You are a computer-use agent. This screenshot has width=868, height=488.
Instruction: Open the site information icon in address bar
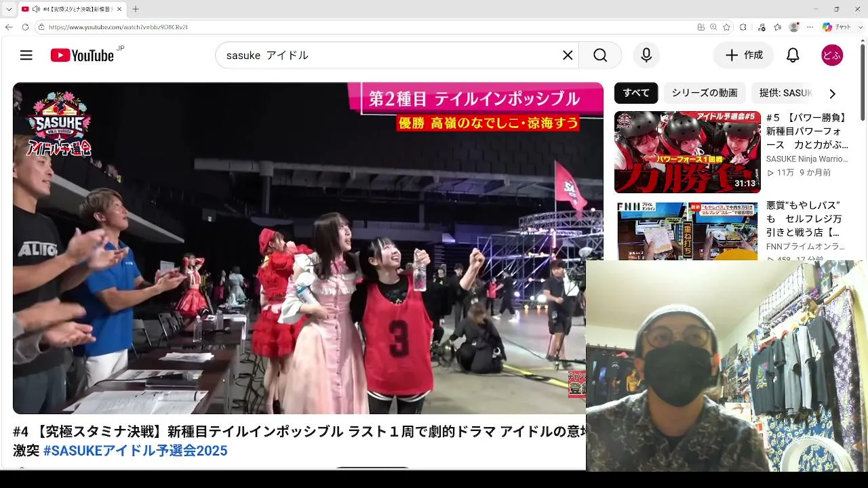point(41,27)
